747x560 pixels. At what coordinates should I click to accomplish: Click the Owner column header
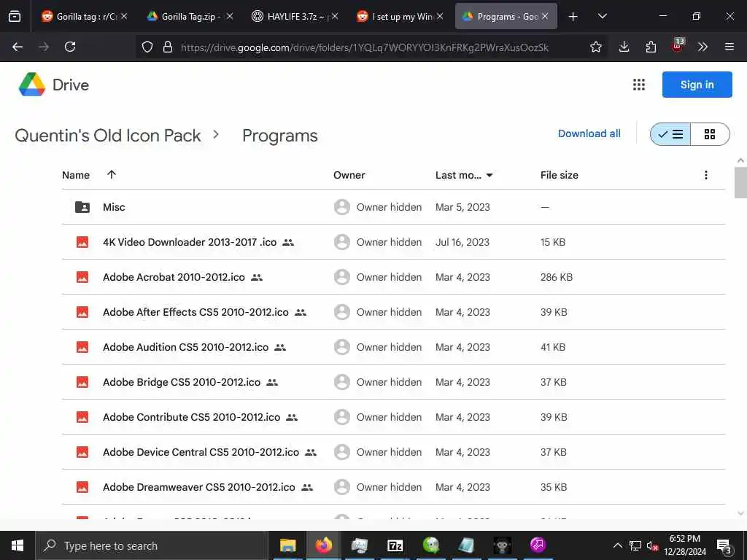pos(349,175)
